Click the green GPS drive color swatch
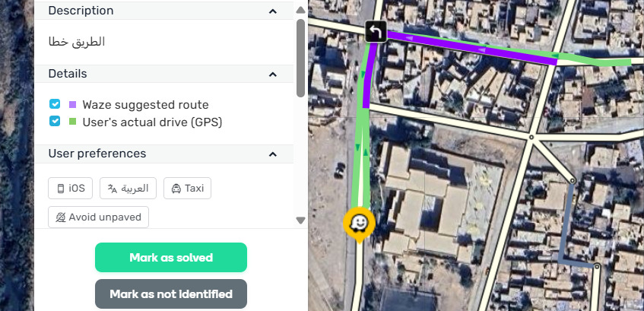644x311 pixels. click(x=73, y=122)
